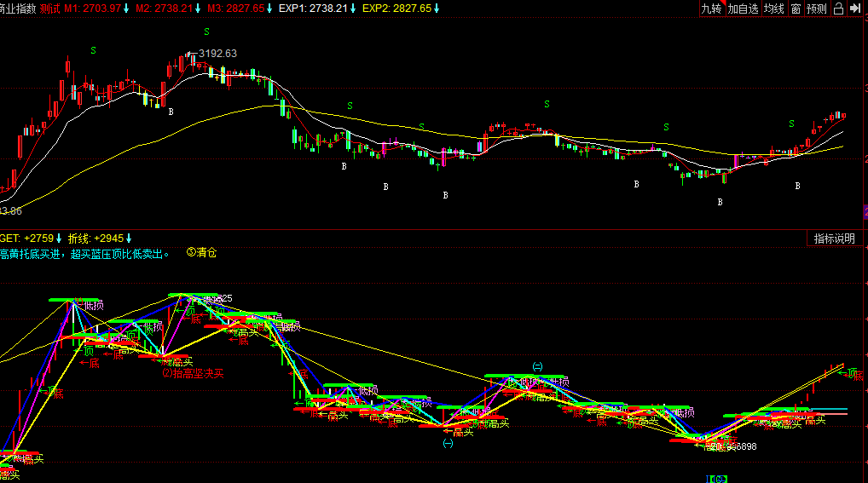This screenshot has height=483, width=868.
Task: Click the circled ⑤清仓 signal marker
Action: (201, 253)
